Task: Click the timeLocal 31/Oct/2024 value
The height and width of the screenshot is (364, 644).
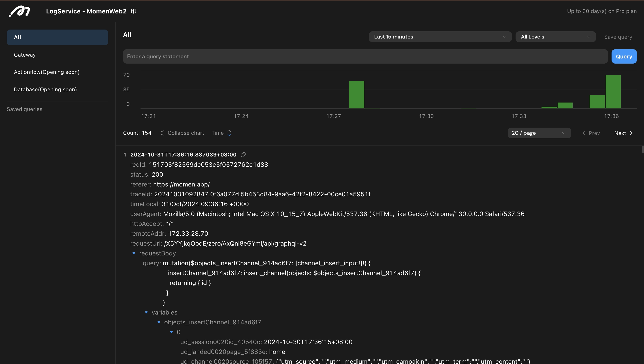Action: [205, 204]
